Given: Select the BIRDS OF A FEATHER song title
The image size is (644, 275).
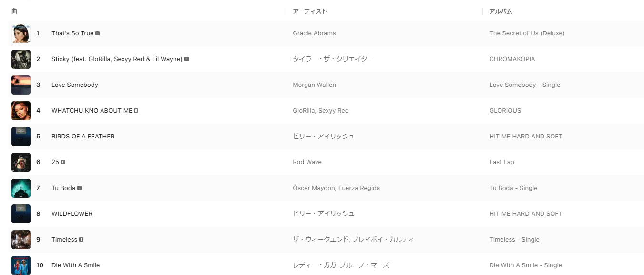Looking at the screenshot, I should (83, 137).
